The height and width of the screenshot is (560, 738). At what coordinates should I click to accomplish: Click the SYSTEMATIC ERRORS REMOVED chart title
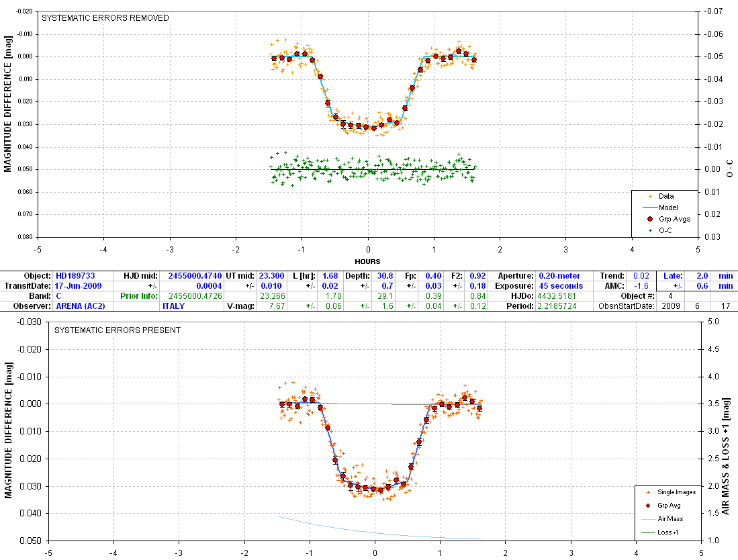[x=105, y=18]
